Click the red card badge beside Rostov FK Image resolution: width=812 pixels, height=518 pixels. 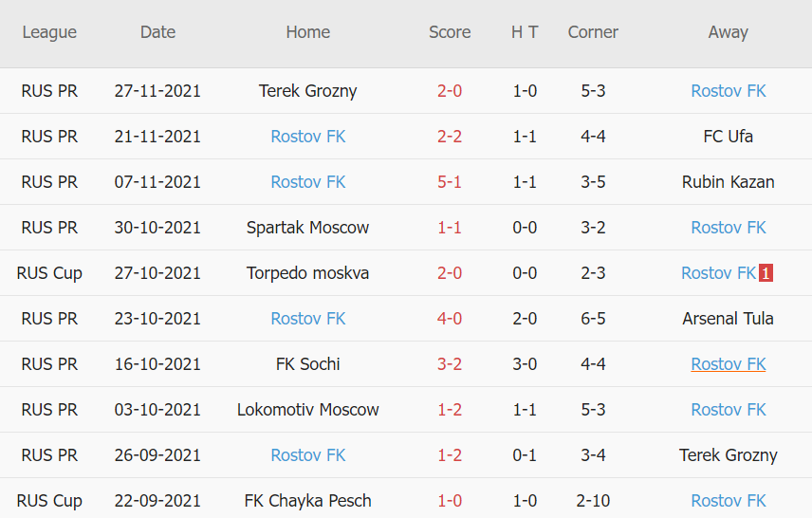coord(766,273)
